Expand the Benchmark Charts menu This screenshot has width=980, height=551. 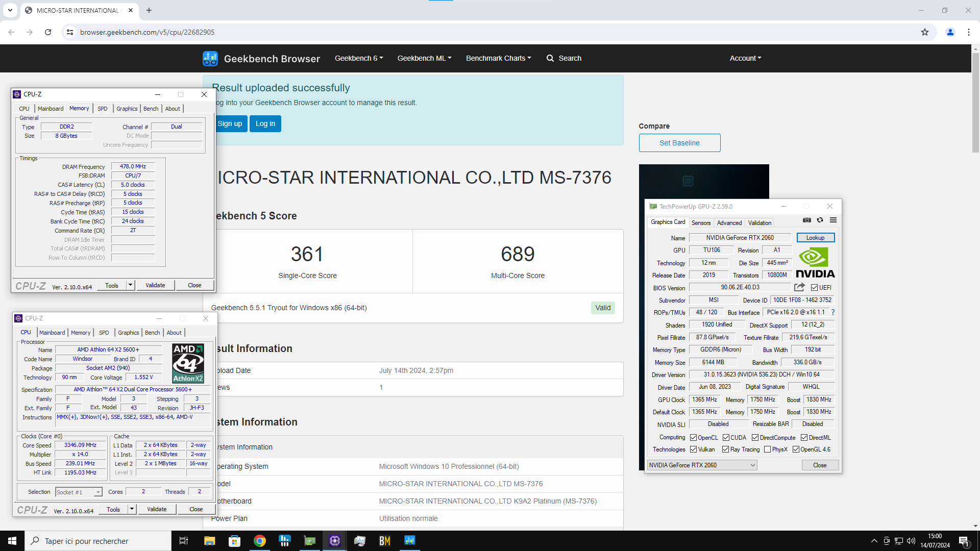499,58
